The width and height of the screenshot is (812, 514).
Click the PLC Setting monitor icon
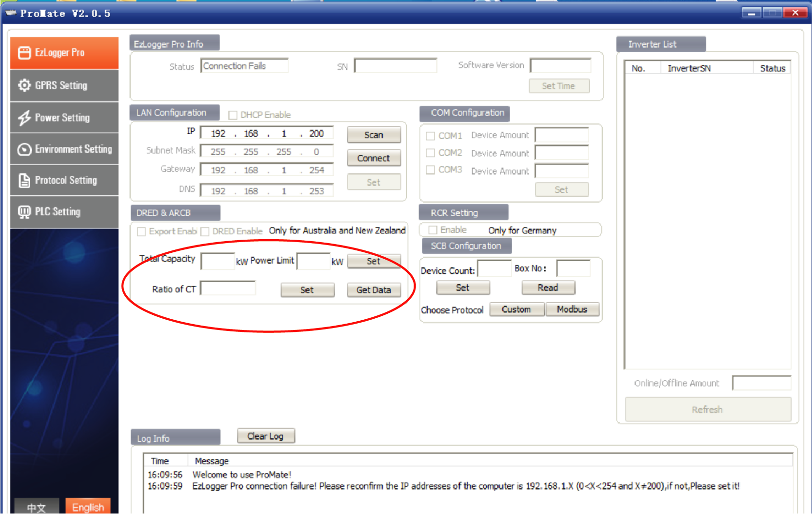tap(24, 212)
